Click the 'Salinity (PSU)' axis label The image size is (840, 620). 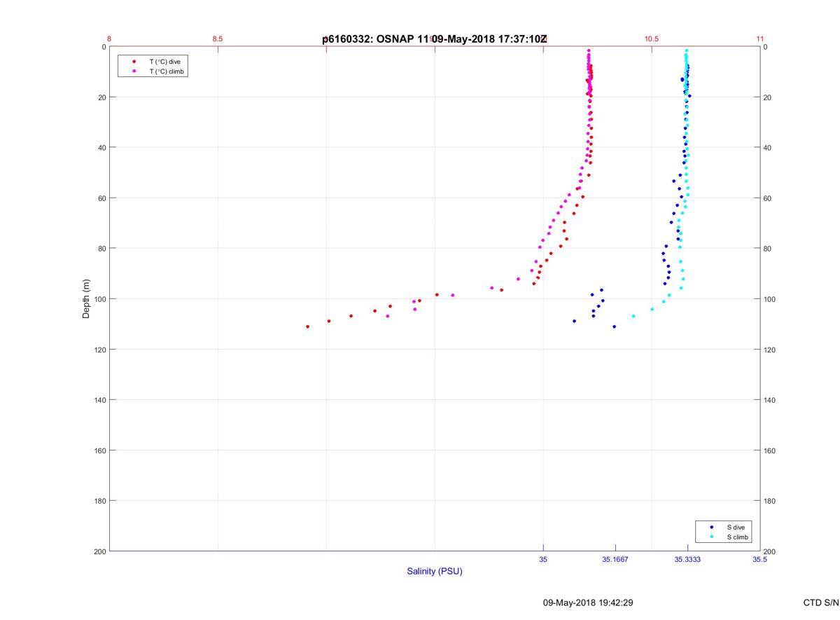click(435, 572)
